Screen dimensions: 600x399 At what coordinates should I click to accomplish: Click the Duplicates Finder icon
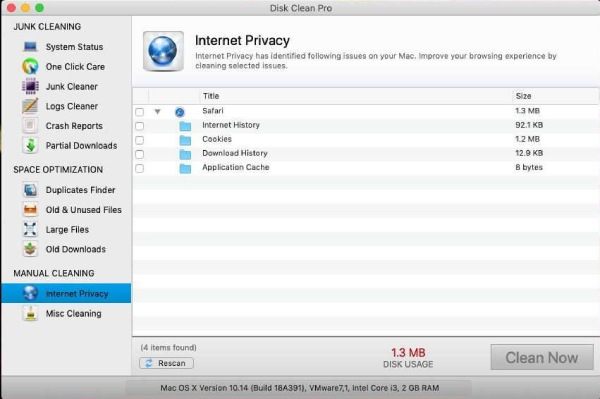tap(30, 190)
